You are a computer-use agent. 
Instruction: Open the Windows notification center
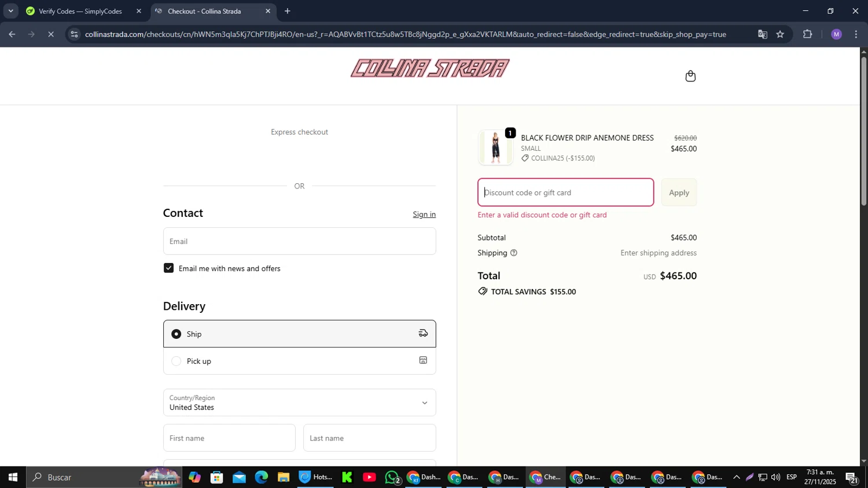coord(851,477)
